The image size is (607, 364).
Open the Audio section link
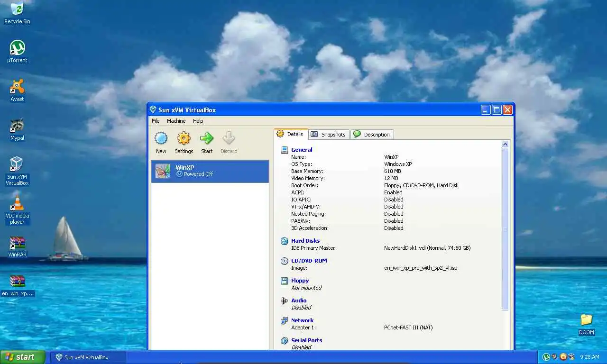pos(299,300)
